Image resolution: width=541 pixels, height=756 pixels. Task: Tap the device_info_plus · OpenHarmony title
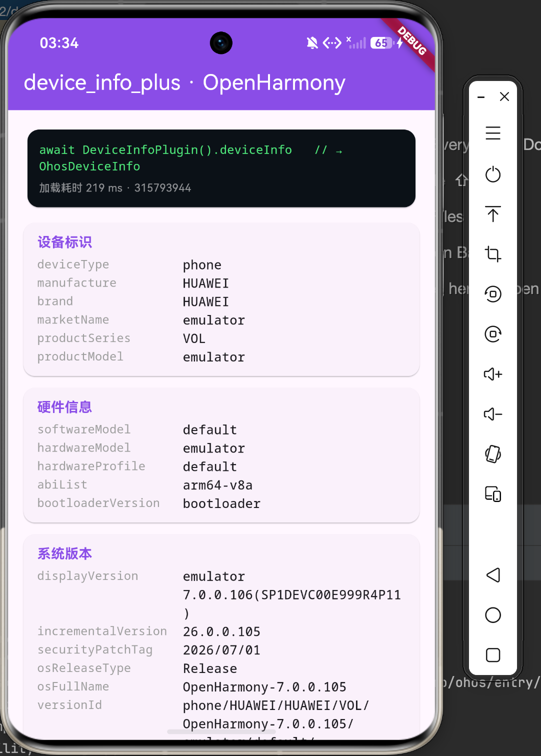coord(184,82)
